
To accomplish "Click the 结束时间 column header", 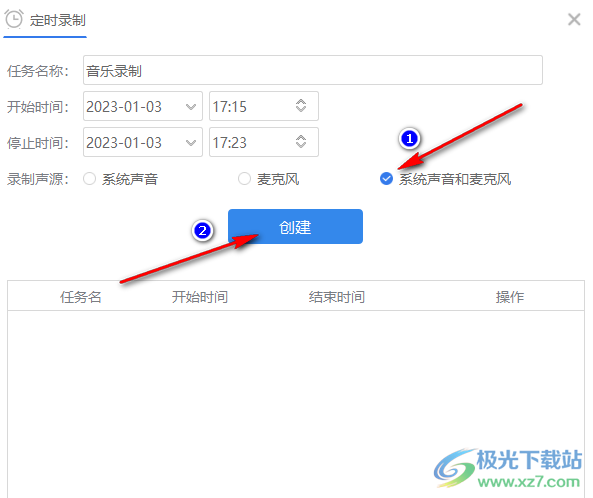I will pos(337,297).
